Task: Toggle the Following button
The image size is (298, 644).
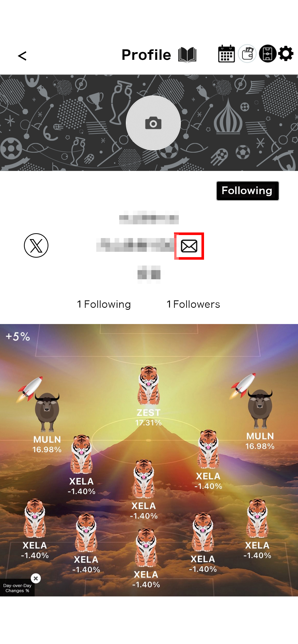Action: [x=248, y=191]
